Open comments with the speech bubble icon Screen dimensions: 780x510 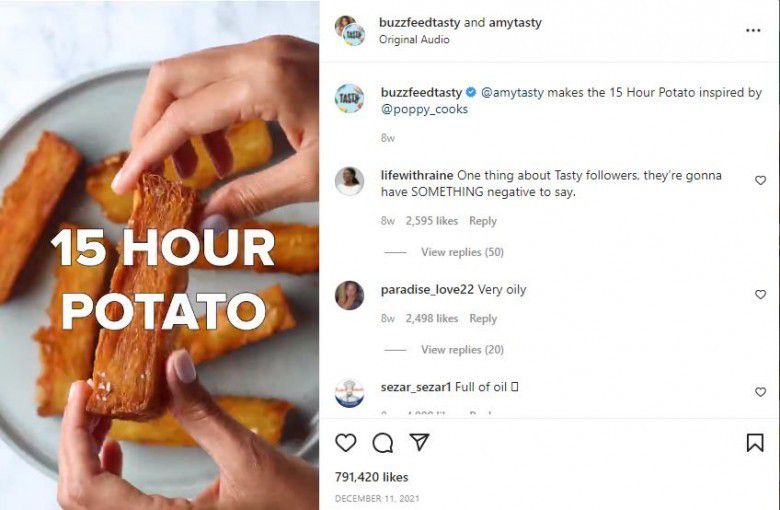point(383,443)
